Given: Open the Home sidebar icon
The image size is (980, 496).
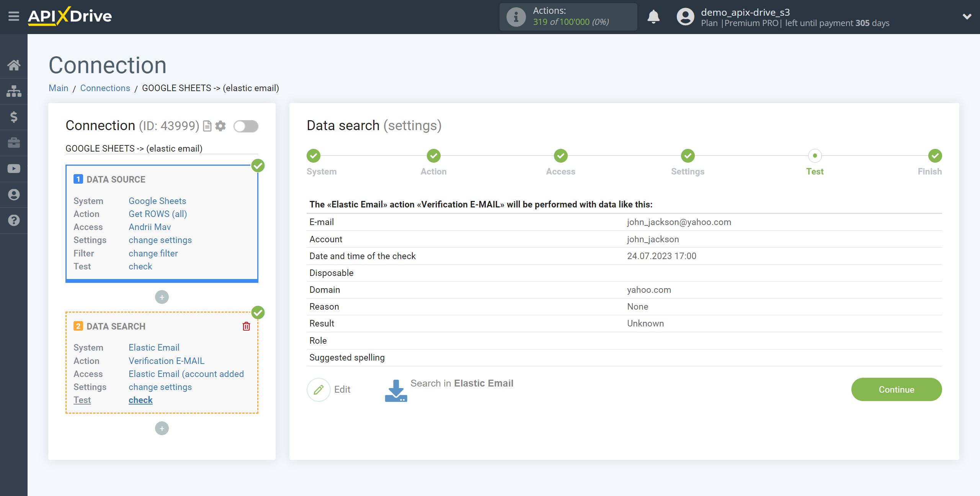Looking at the screenshot, I should [x=14, y=65].
